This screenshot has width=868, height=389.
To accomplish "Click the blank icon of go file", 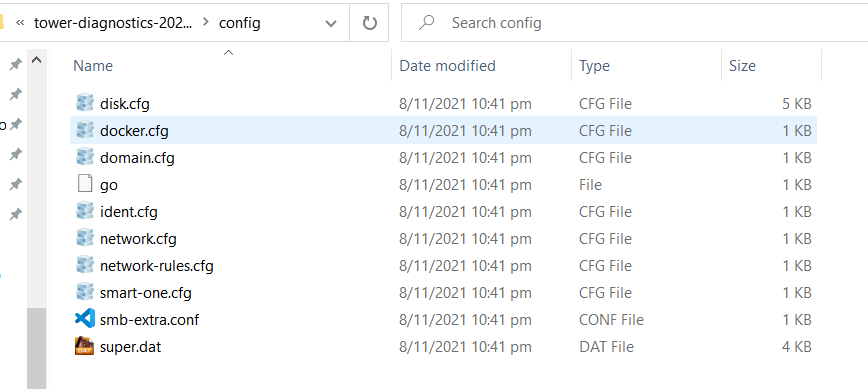I will tap(85, 184).
